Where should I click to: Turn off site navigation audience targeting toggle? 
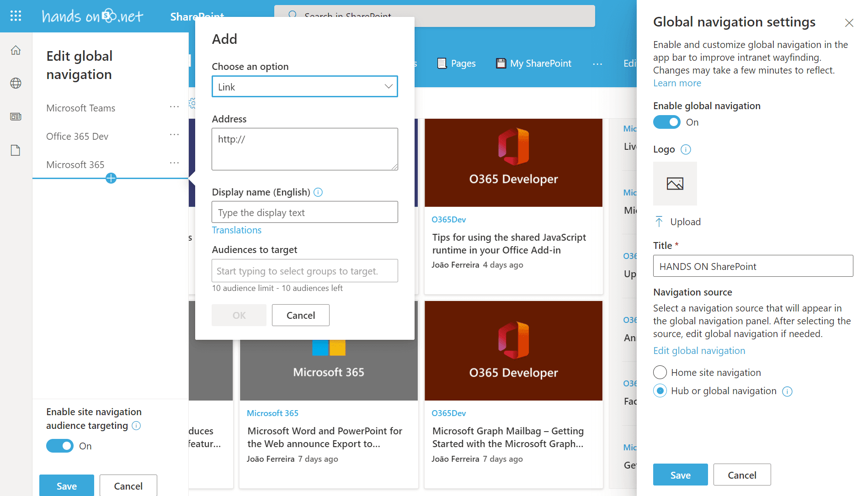60,446
